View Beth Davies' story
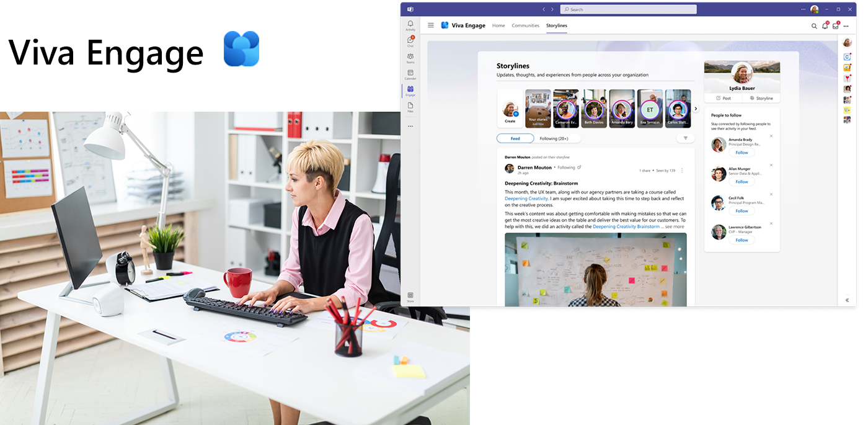This screenshot has width=868, height=425. [594, 109]
